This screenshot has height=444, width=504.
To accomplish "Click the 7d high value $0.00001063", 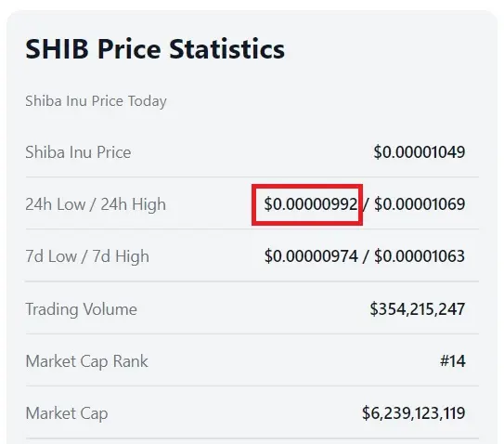I will pyautogui.click(x=420, y=256).
